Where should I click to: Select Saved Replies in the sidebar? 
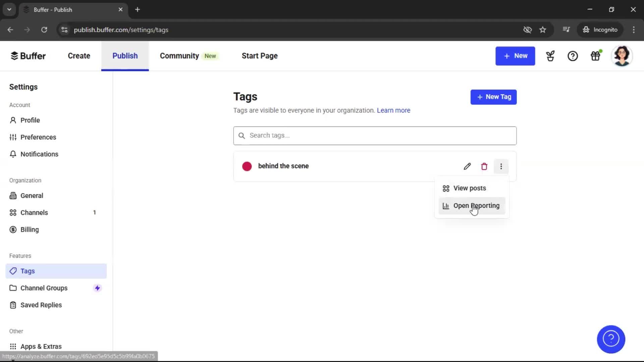pyautogui.click(x=41, y=305)
